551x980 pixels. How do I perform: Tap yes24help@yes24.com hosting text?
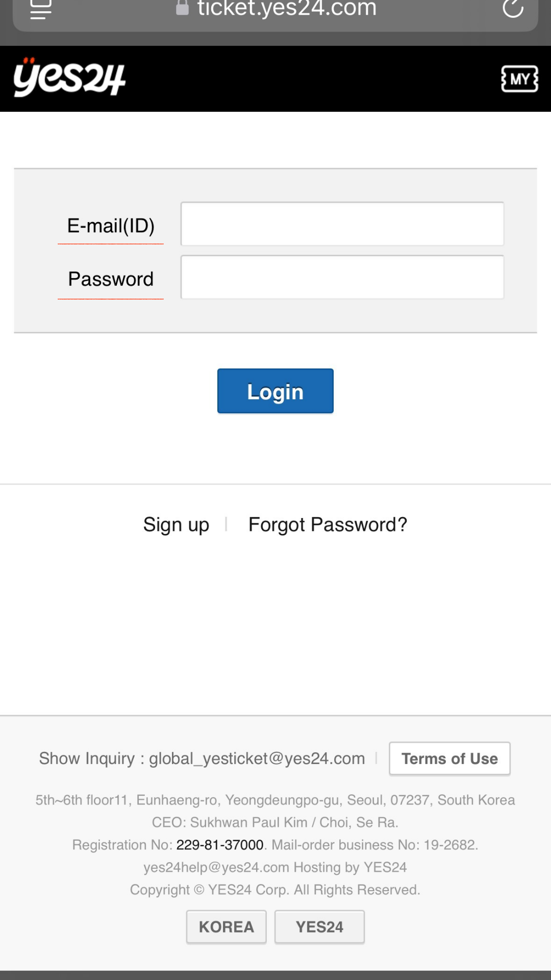[x=275, y=867]
